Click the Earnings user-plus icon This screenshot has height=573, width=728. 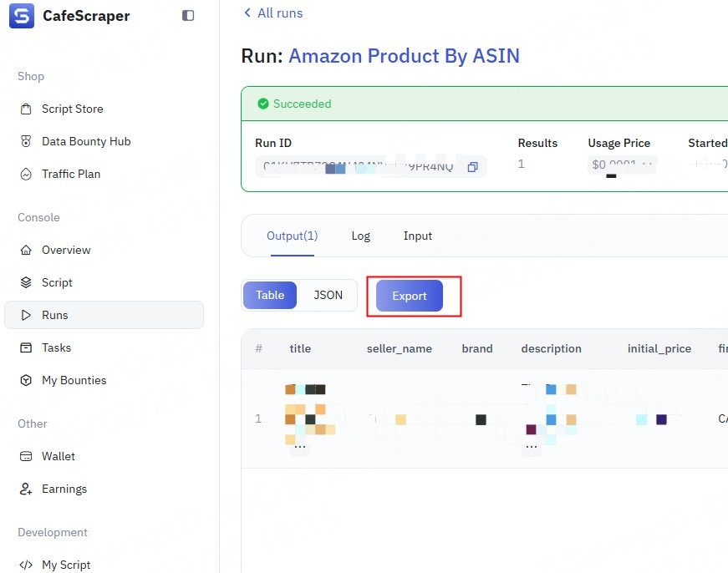[x=26, y=489]
